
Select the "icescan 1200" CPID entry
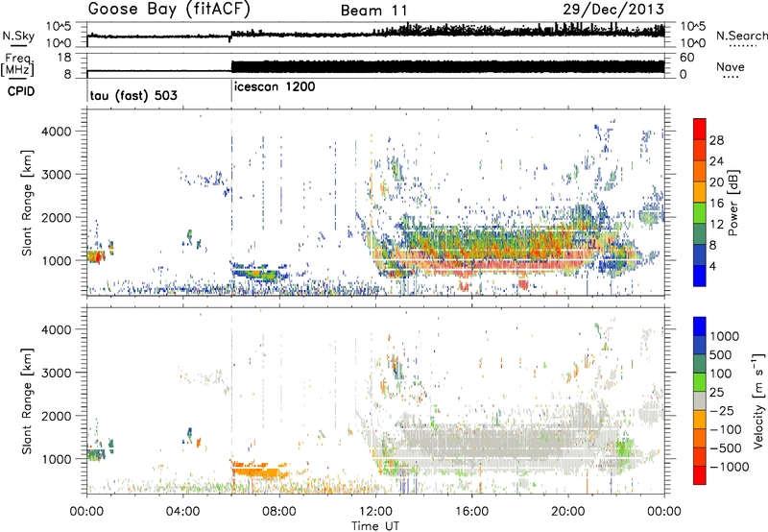click(x=275, y=87)
